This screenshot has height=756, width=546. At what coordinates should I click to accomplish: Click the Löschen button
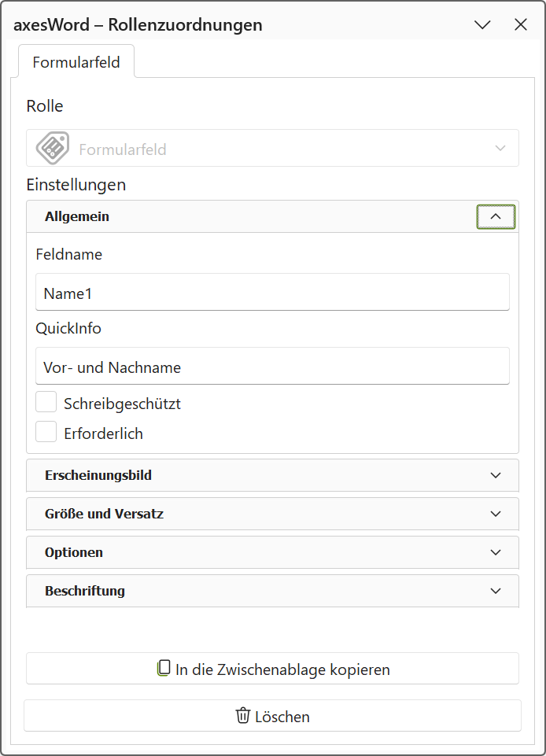coord(272,716)
